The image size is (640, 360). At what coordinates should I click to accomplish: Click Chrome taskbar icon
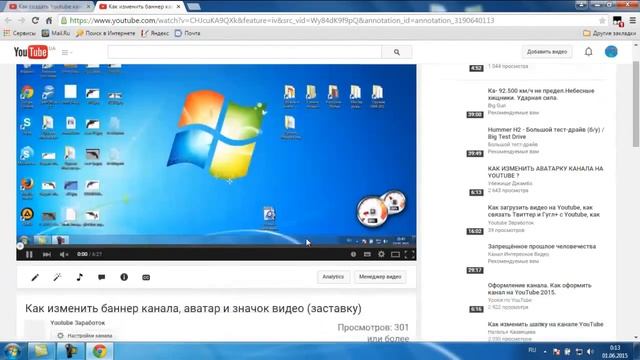coord(99,351)
